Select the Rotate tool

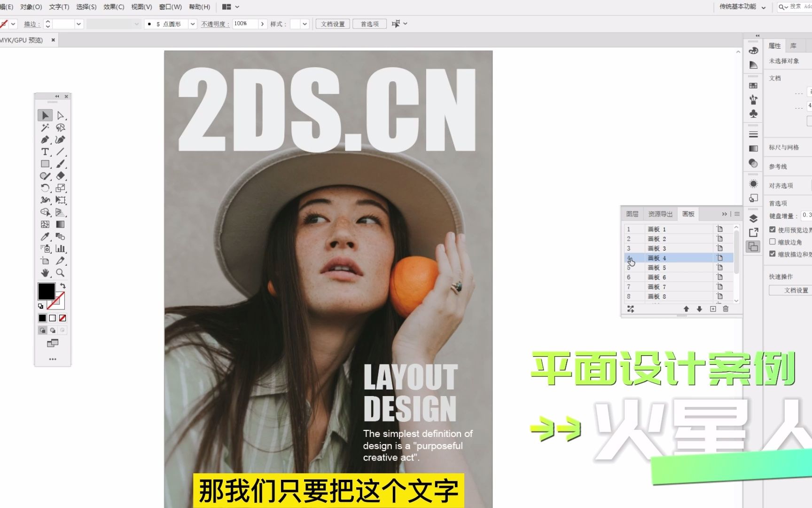tap(45, 188)
